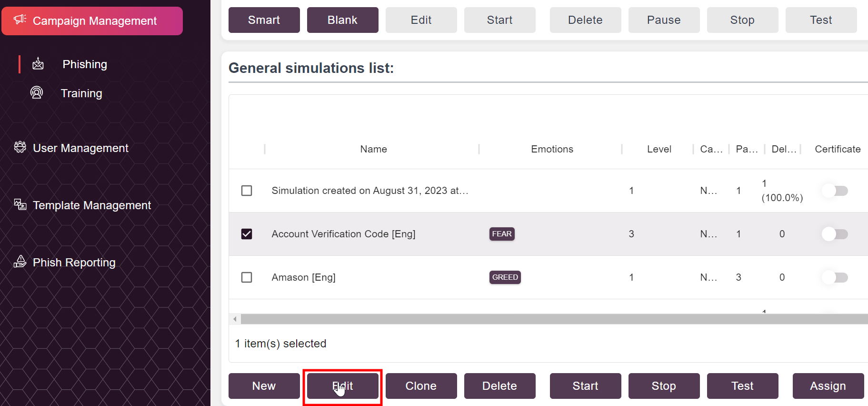
Task: Open the User Management menu
Action: tap(80, 148)
